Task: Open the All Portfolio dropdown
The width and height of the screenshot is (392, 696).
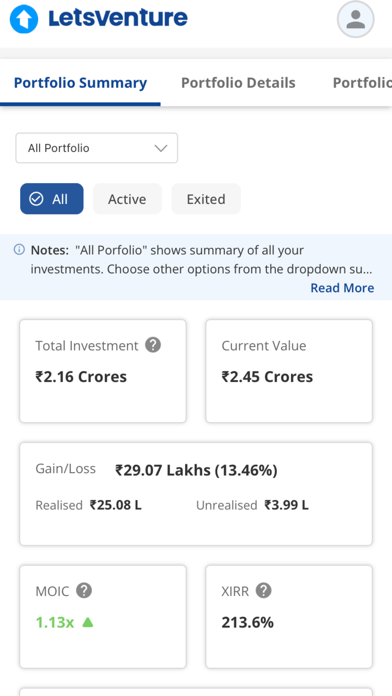Action: 97,148
